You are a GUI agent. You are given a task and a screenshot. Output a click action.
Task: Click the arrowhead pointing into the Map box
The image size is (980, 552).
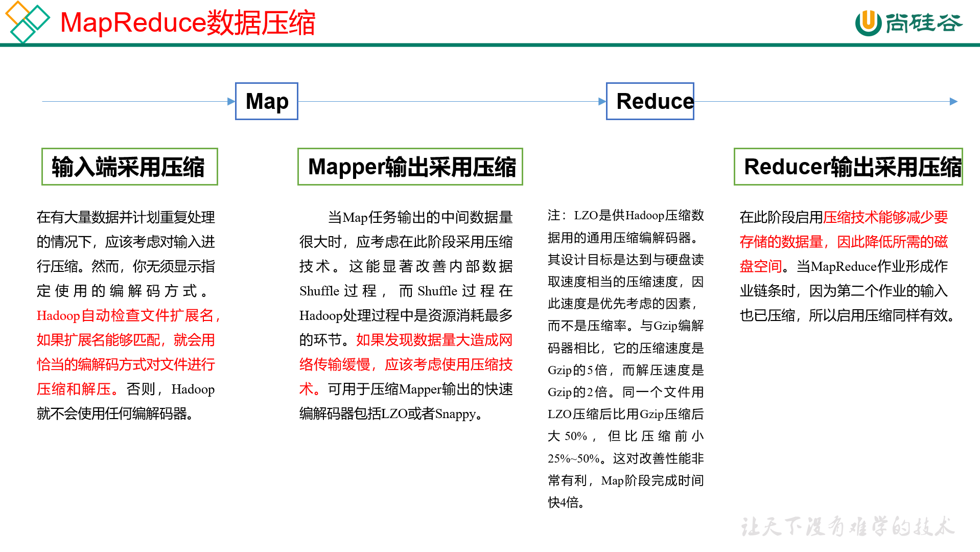pos(231,101)
